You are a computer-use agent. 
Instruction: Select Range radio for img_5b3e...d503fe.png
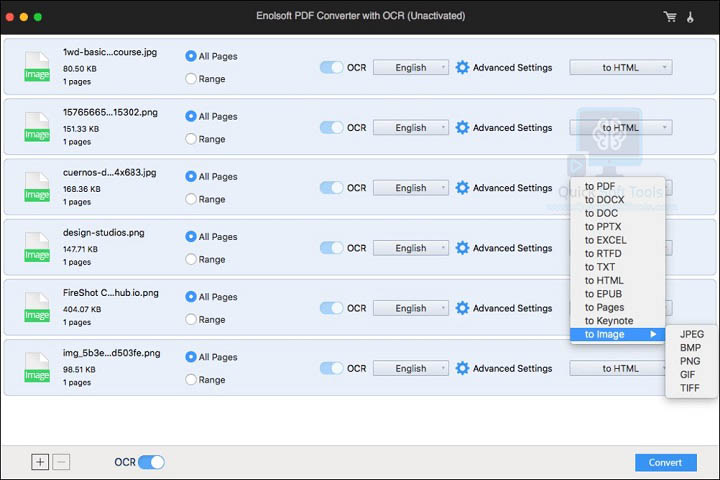click(x=191, y=379)
